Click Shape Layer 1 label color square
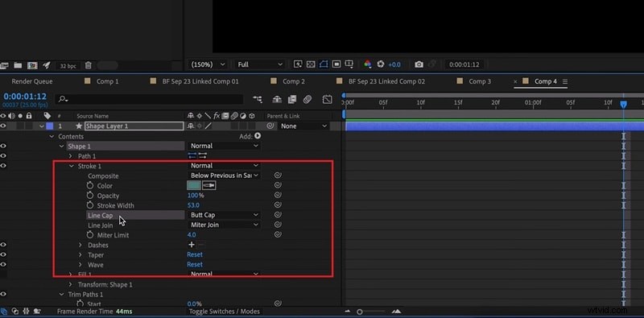 (49, 126)
